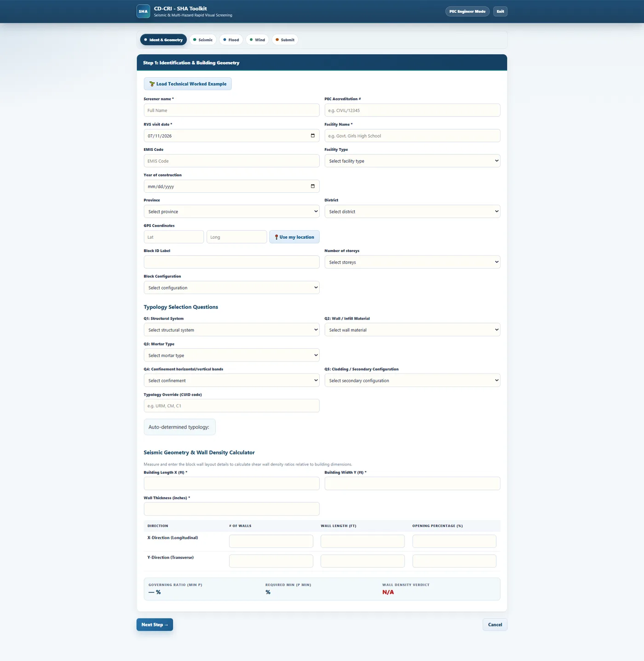Expand the Province dropdown
This screenshot has height=661, width=644.
click(231, 212)
